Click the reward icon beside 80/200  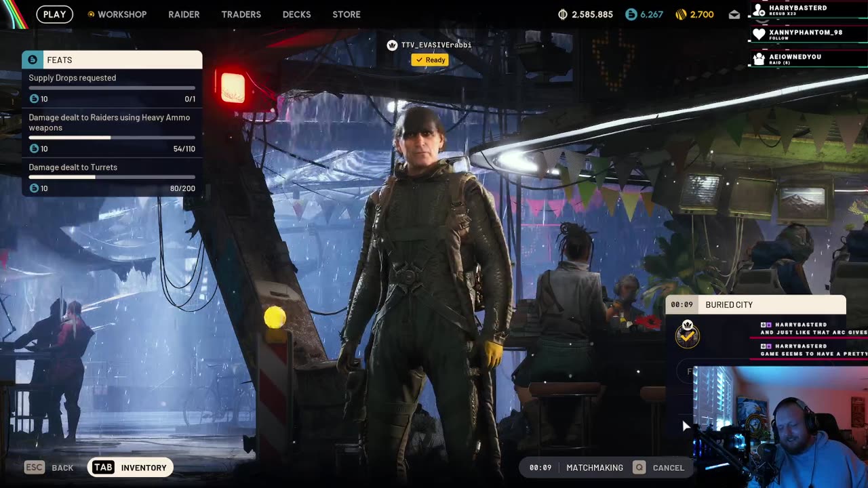click(x=34, y=188)
